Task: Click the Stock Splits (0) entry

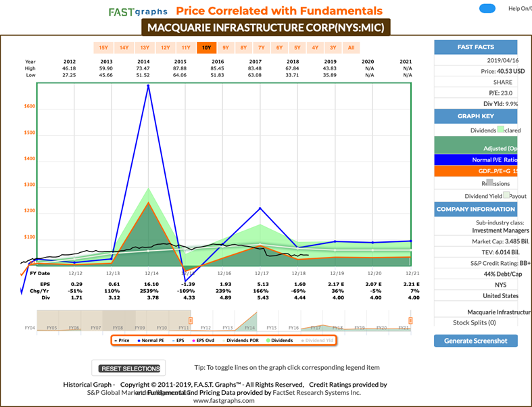Action: 475,322
